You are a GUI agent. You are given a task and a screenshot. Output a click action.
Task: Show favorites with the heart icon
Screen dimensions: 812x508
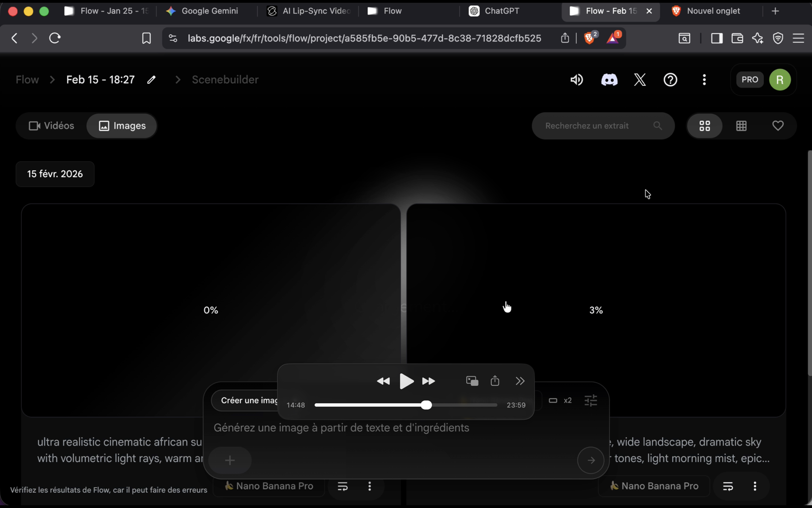tap(777, 125)
